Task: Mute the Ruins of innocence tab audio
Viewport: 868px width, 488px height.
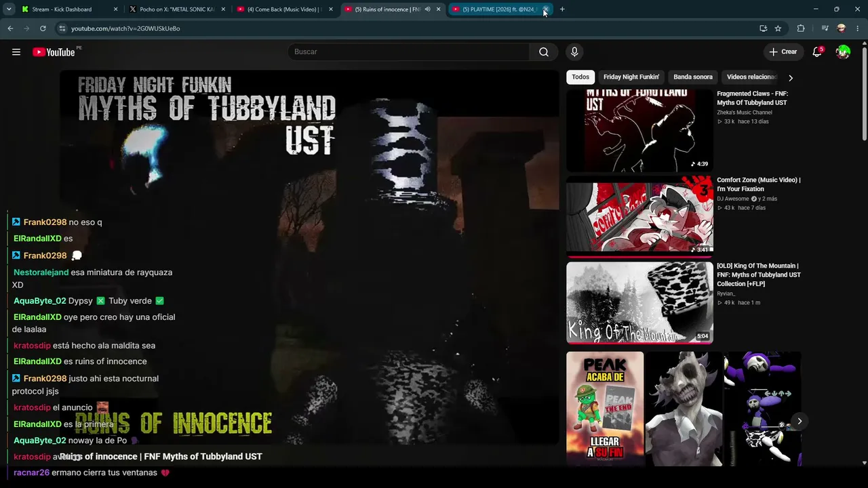Action: coord(427,9)
